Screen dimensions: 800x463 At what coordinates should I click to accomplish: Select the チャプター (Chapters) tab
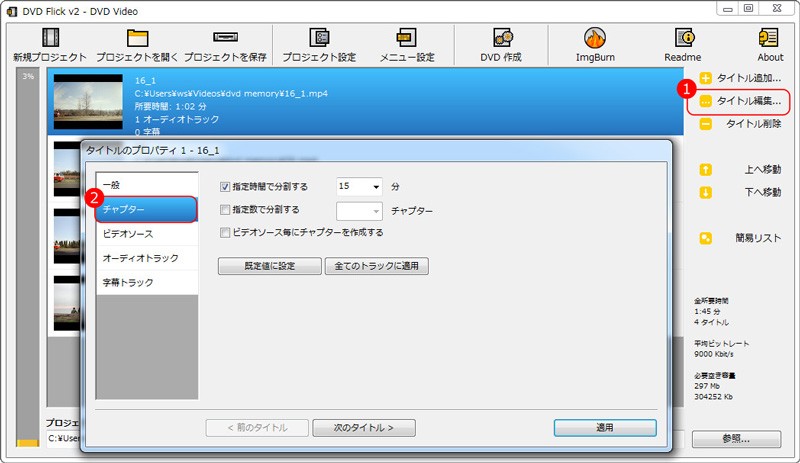(x=147, y=209)
